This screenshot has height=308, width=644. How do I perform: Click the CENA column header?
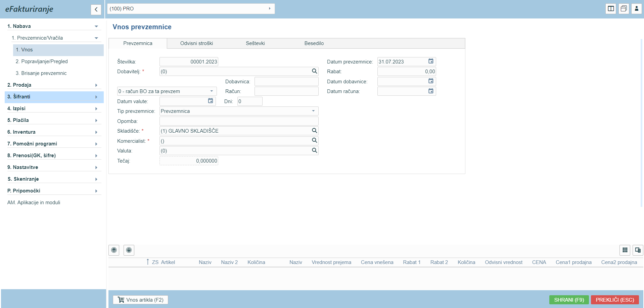coord(539,262)
